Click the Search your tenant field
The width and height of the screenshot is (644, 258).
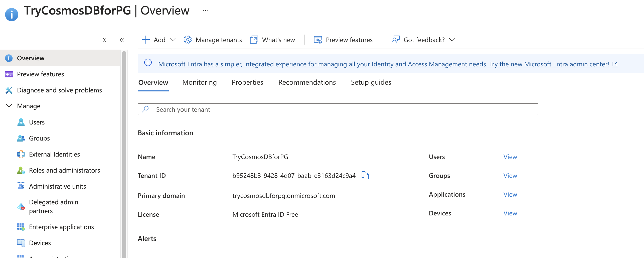point(338,109)
